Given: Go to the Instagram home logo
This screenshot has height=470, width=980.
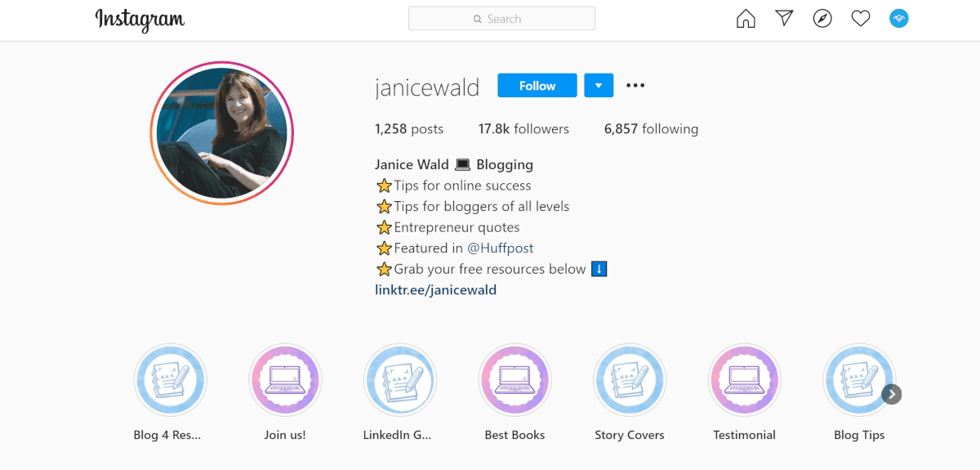Looking at the screenshot, I should point(140,20).
